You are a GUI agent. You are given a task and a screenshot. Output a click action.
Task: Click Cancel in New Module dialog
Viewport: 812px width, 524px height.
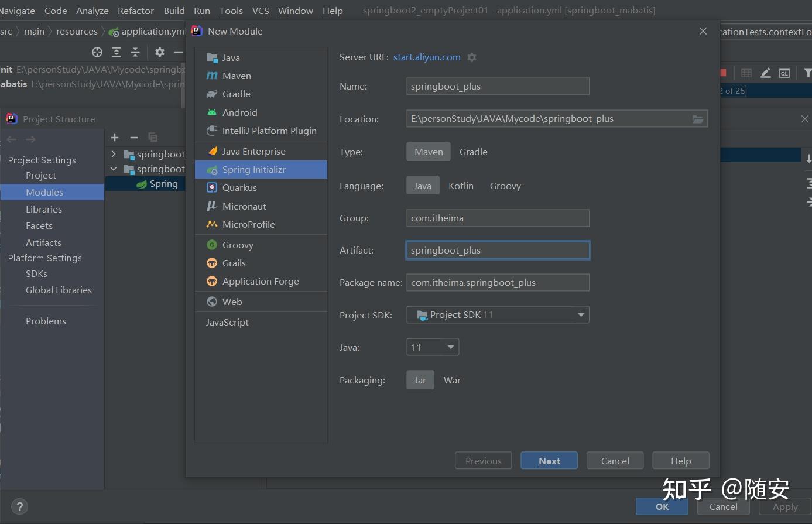point(615,461)
